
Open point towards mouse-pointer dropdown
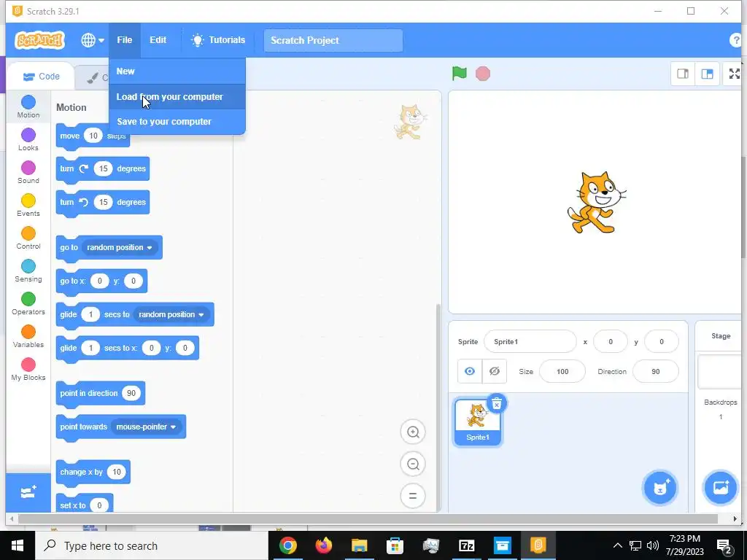146,427
